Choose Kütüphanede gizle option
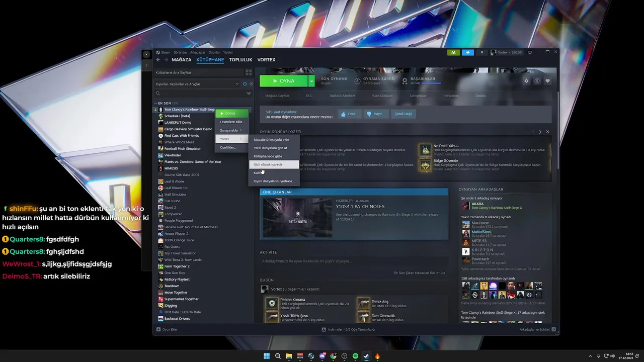This screenshot has height=362, width=644. 274,156
